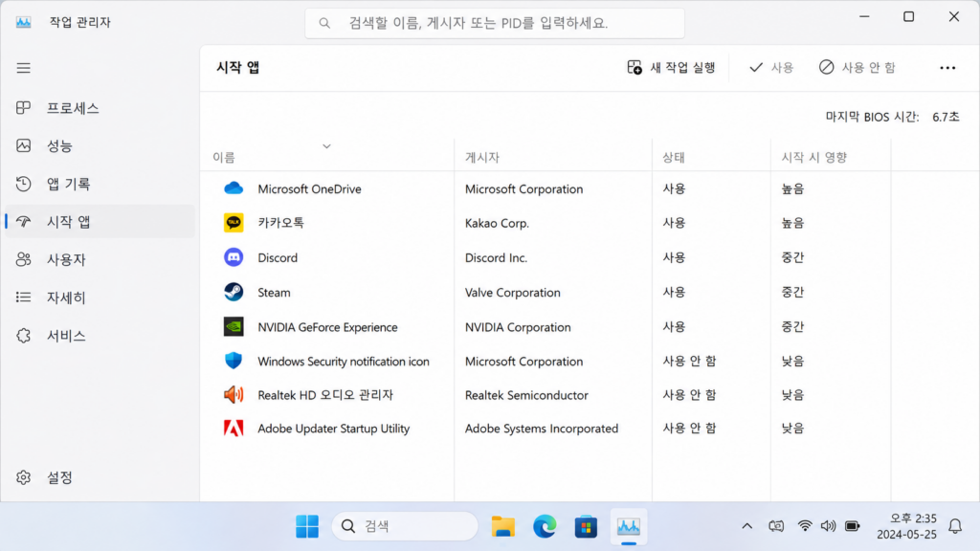This screenshot has width=980, height=551.
Task: Click the 6.7초 BIOS time value
Action: (x=946, y=117)
